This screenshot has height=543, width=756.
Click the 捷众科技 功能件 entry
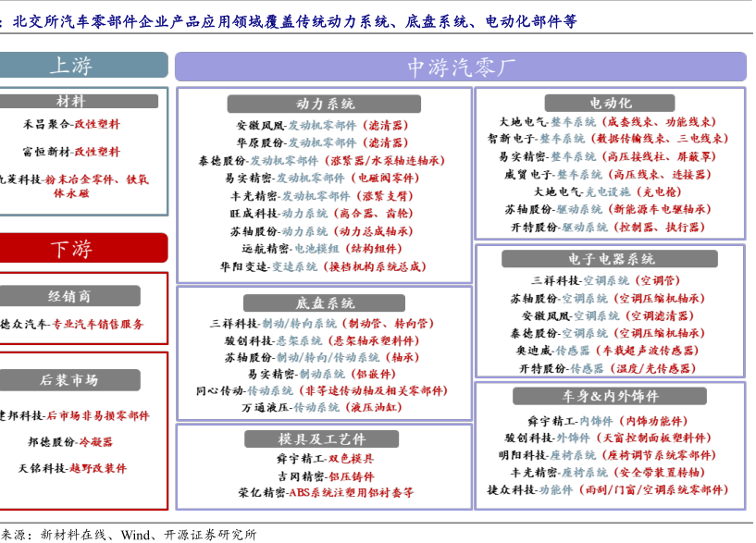tap(607, 490)
